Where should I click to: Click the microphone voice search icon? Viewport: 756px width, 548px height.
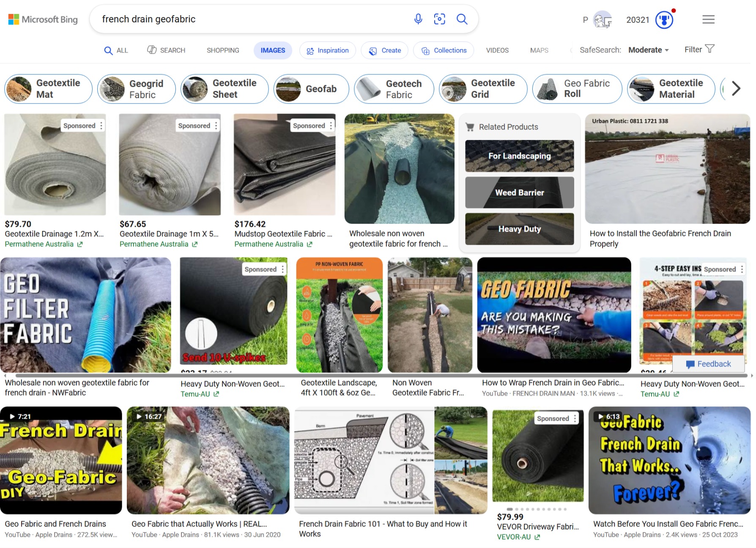pyautogui.click(x=418, y=19)
